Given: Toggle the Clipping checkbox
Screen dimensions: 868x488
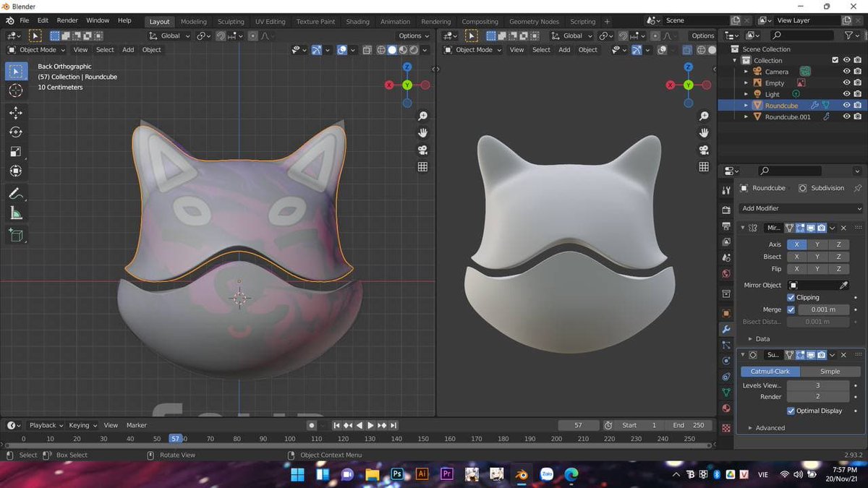Looking at the screenshot, I should point(791,297).
